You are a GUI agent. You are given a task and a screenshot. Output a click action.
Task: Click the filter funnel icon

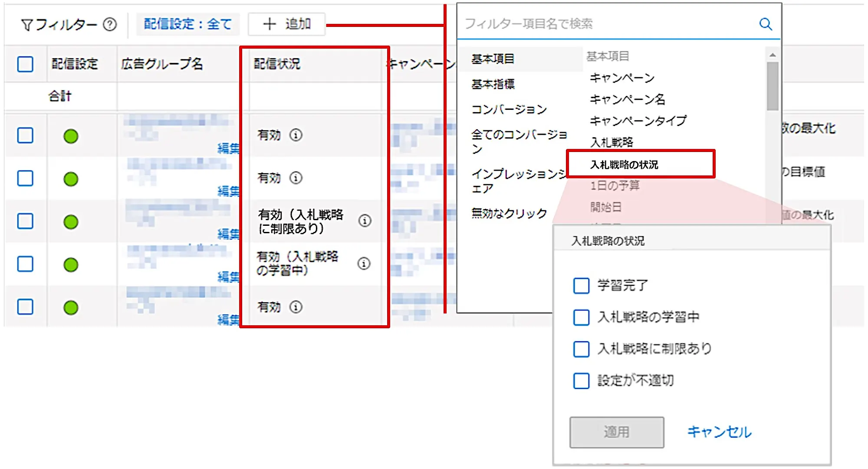point(27,25)
